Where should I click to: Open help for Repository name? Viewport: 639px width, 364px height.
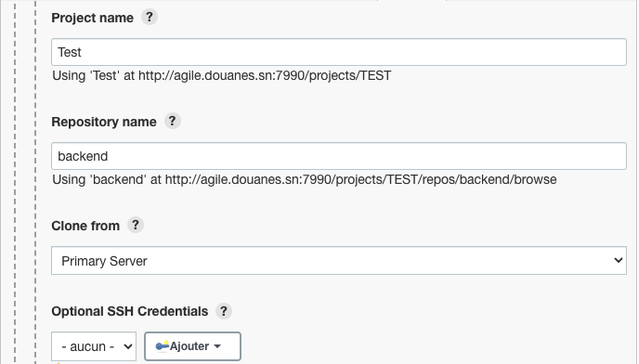(x=173, y=121)
